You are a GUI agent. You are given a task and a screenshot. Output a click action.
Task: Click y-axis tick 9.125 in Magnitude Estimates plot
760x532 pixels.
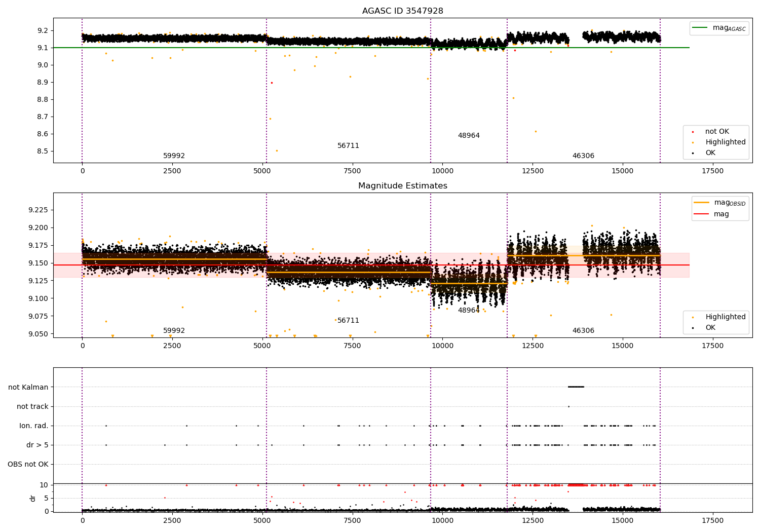[x=39, y=281]
